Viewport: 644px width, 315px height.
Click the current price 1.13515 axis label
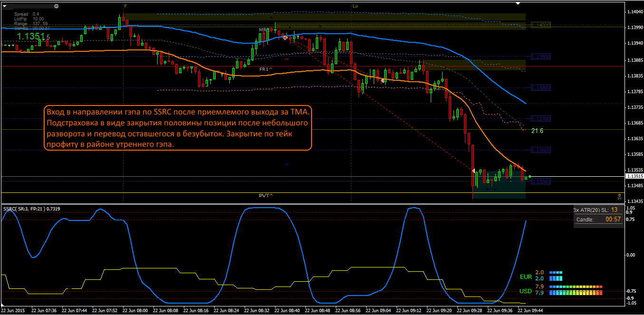[x=635, y=176]
